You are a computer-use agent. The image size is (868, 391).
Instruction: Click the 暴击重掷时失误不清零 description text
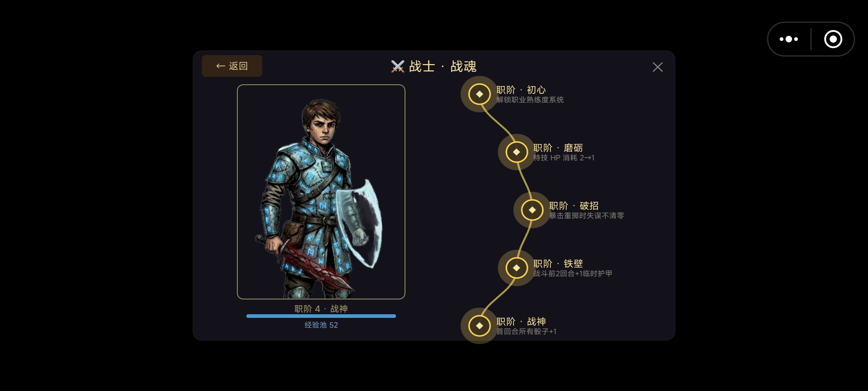(x=586, y=216)
